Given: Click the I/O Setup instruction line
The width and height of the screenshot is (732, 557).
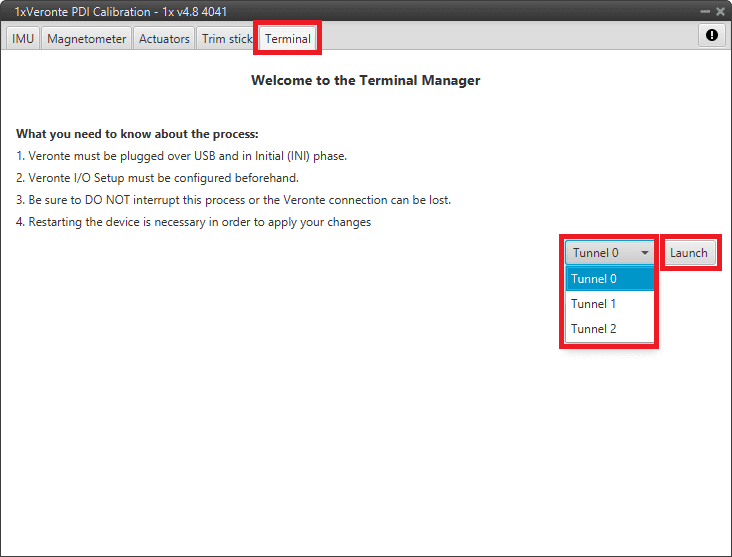Looking at the screenshot, I should [157, 178].
